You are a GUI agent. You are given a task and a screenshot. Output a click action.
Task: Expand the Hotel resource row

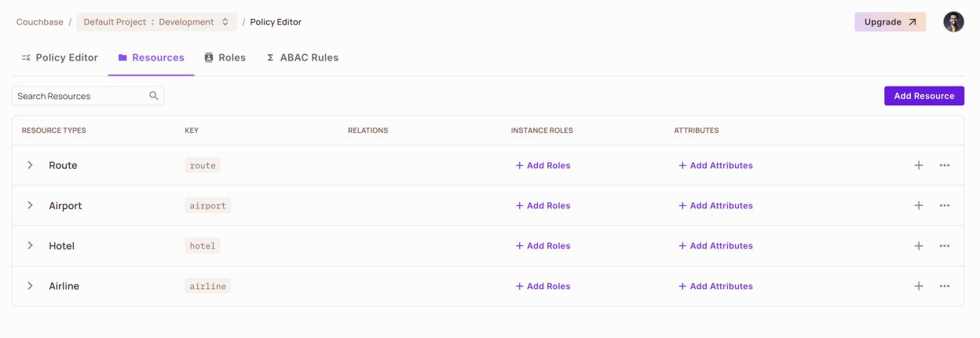pos(30,245)
